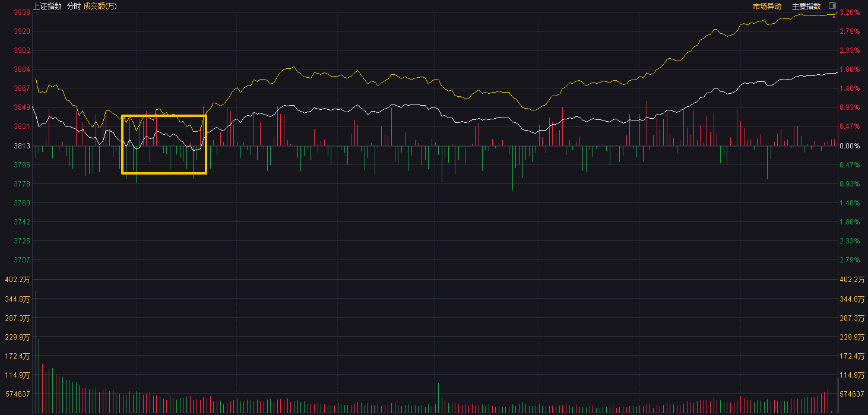
Task: Click the 3938 top price axis label
Action: (22, 12)
